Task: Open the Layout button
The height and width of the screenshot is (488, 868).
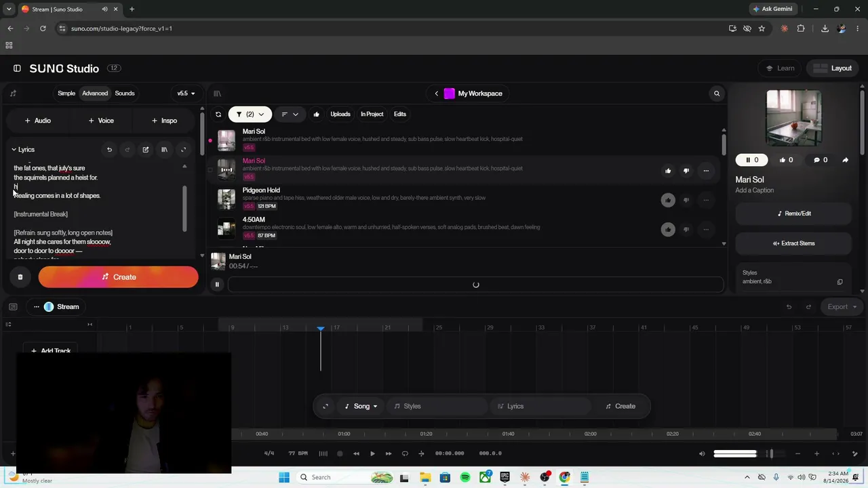Action: coord(833,68)
